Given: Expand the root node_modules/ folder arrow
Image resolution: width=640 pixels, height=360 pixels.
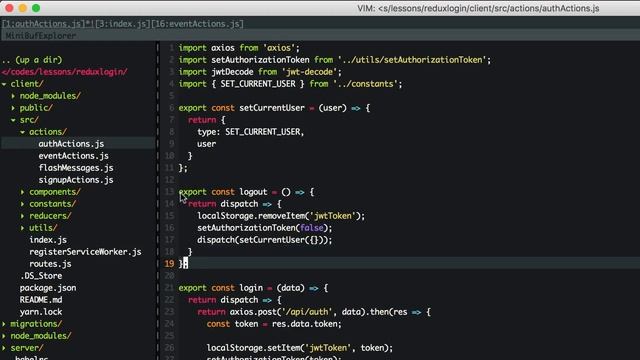Looking at the screenshot, I should pos(4,336).
